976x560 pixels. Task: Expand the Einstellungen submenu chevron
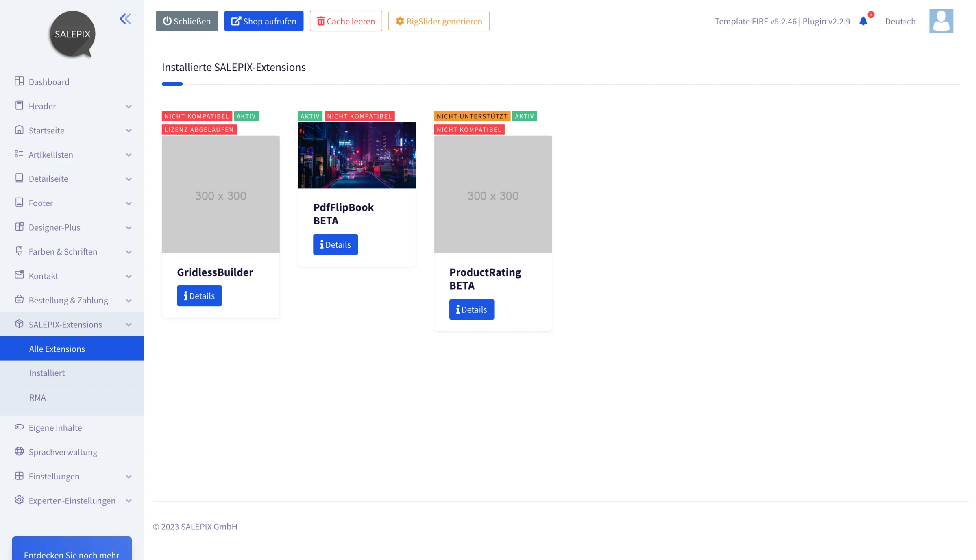pos(129,477)
